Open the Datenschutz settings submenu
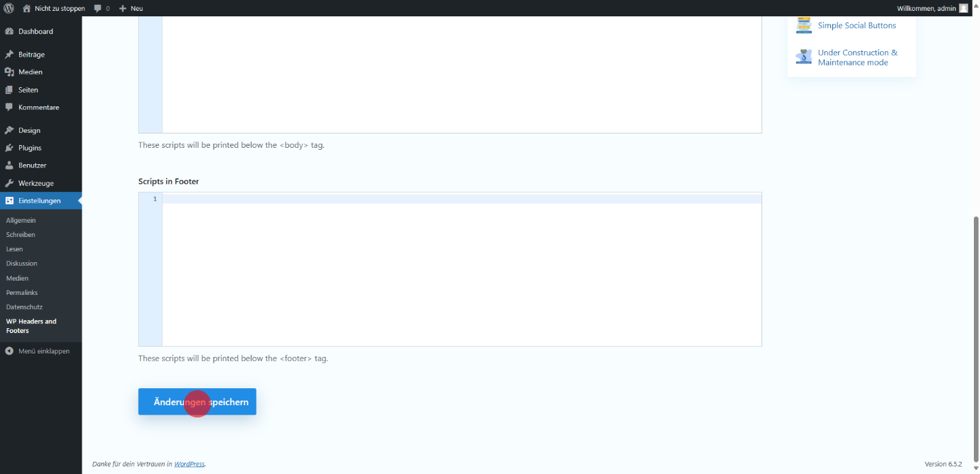Viewport: 980px width, 474px height. (24, 307)
